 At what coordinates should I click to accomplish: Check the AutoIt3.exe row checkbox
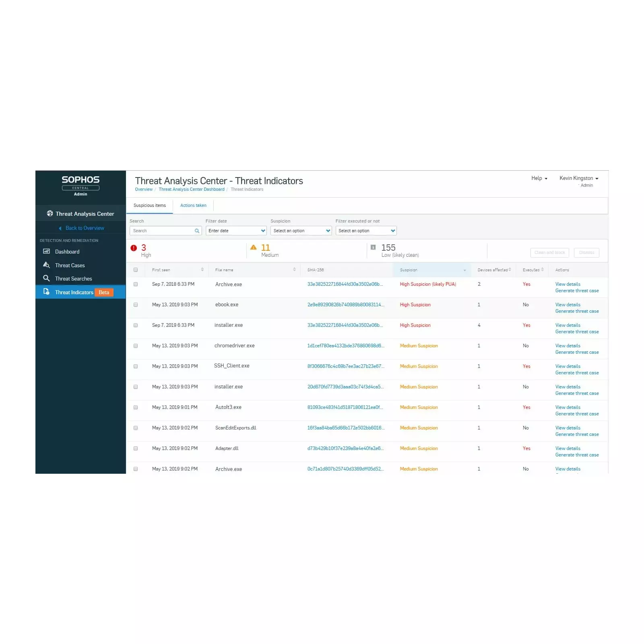click(x=136, y=407)
